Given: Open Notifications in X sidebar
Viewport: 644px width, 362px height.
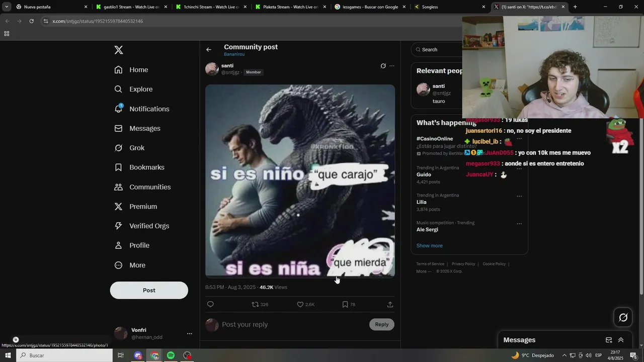Looking at the screenshot, I should [142, 109].
